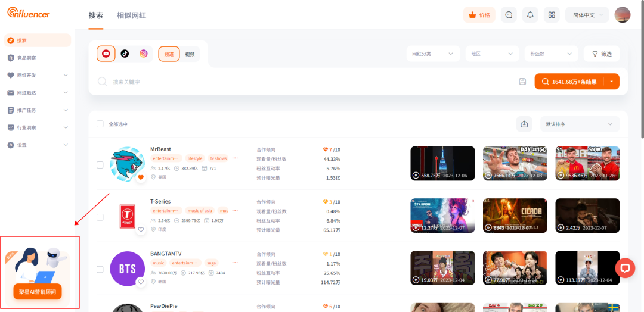Open the messages chat bubble icon
644x312 pixels.
(509, 15)
